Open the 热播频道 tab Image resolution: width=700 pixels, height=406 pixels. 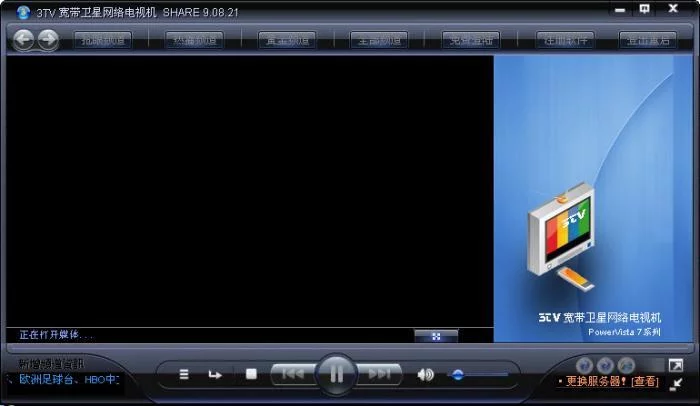195,41
